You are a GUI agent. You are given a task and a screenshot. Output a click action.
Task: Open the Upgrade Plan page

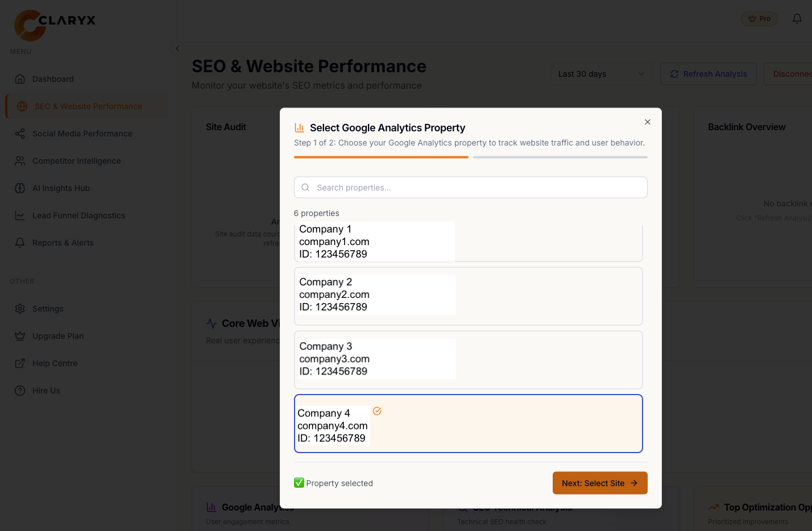[57, 336]
